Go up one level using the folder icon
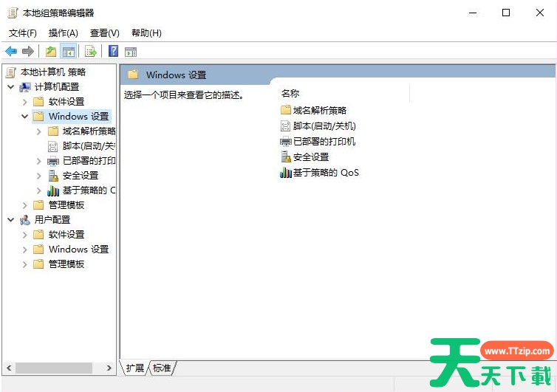Viewport: 557px width, 392px height. tap(50, 51)
